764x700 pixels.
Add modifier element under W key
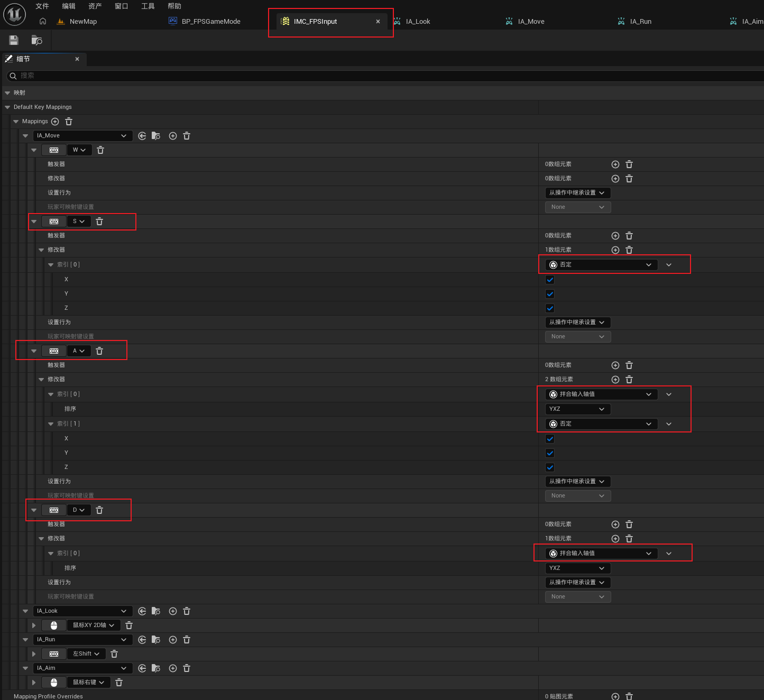click(615, 179)
